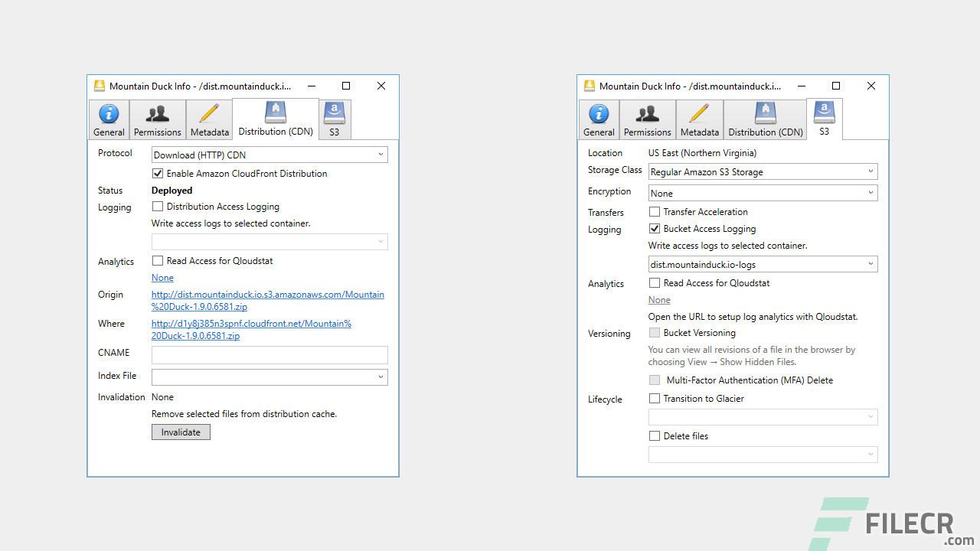Expand the Index File dropdown

coord(269,377)
